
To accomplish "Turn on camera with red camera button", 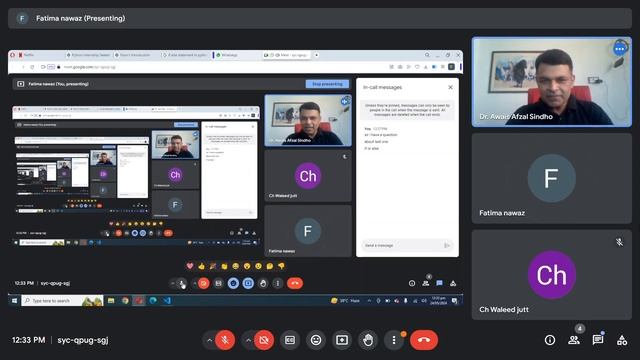I will (x=264, y=340).
